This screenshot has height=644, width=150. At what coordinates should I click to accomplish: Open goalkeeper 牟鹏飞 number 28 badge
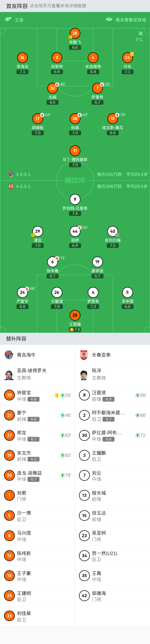(x=75, y=33)
